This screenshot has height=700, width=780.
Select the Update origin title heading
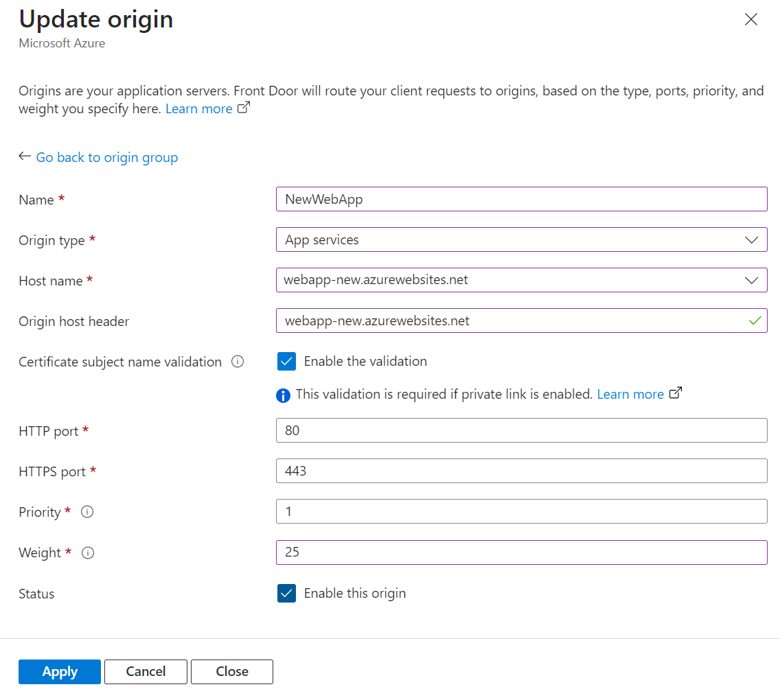point(95,19)
